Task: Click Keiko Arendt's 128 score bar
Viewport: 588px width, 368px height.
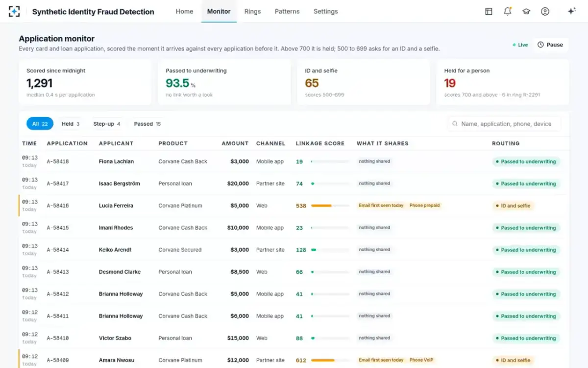Action: [x=330, y=250]
